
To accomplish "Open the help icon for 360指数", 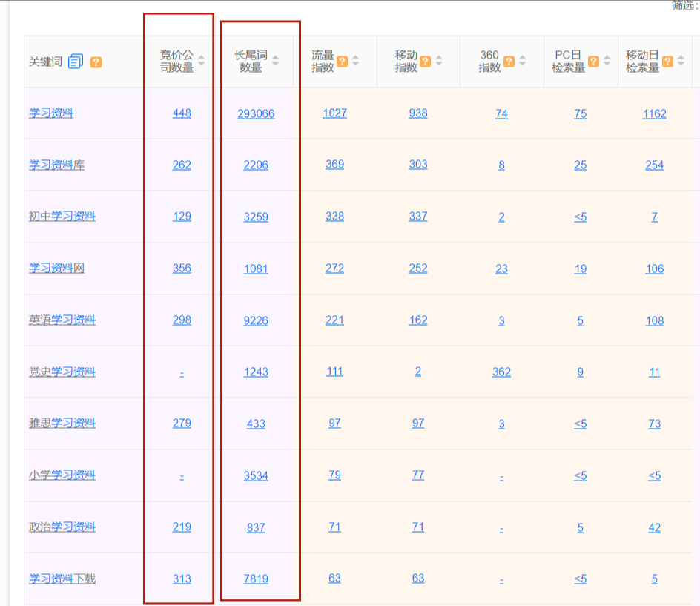I will tap(509, 62).
